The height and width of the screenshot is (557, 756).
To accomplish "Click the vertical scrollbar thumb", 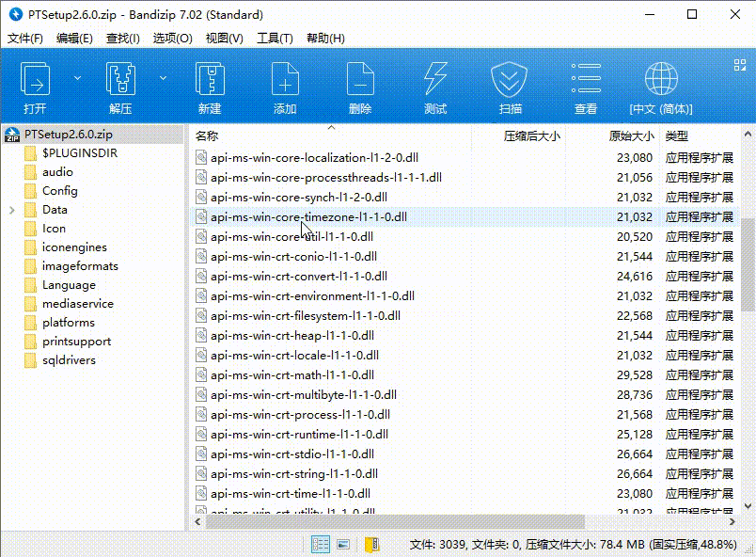I will point(748,264).
